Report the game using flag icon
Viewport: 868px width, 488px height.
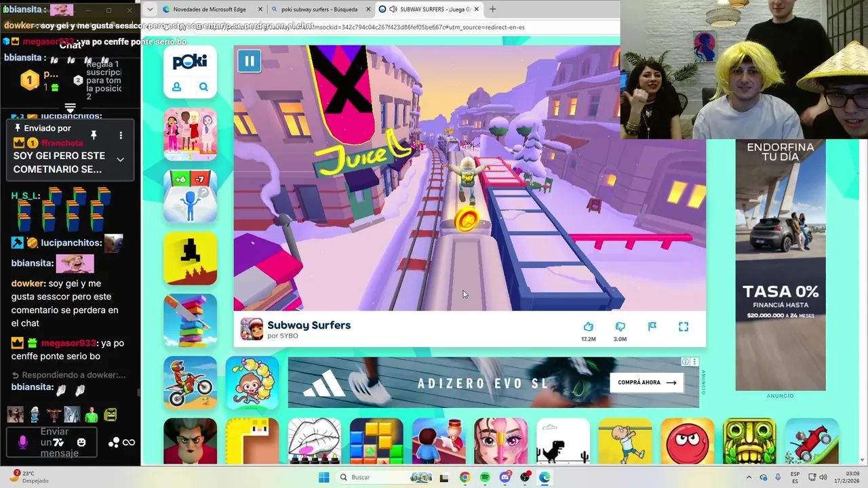coord(652,327)
